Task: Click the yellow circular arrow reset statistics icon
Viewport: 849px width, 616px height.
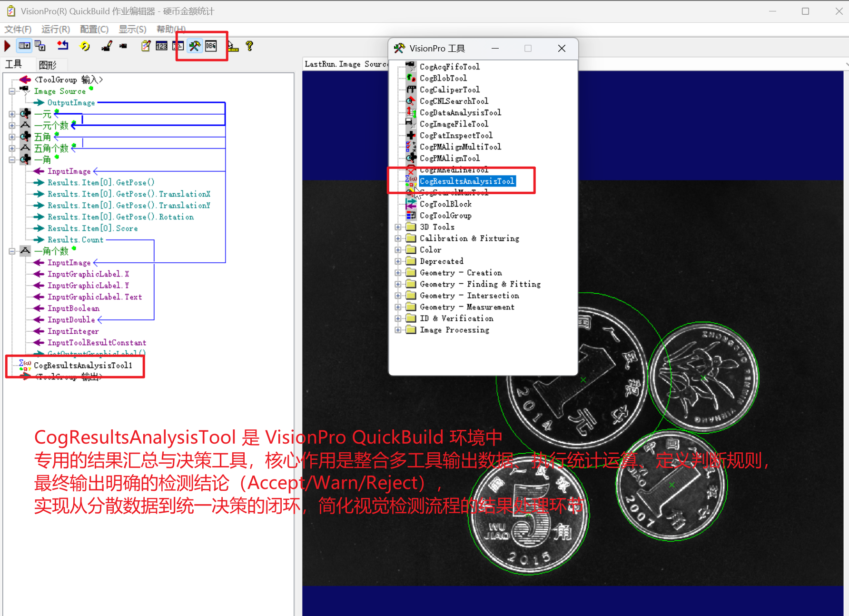Action: point(85,46)
